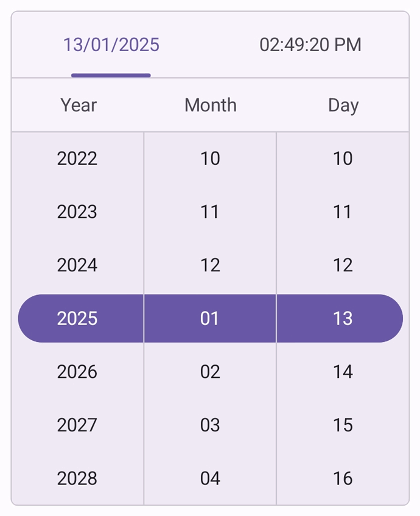Select year 2022 in Year column
This screenshot has height=516, width=420.
(77, 159)
